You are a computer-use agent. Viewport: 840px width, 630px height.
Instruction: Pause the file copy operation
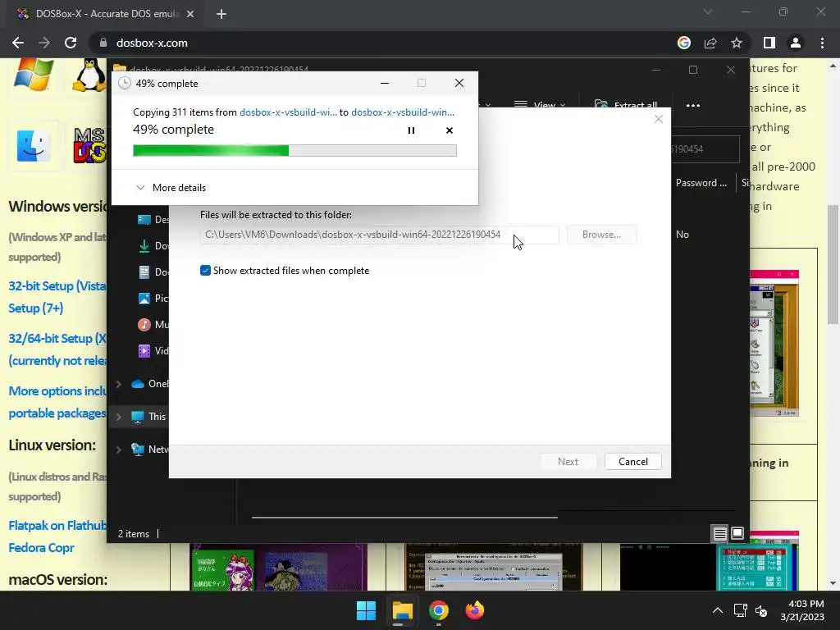pos(411,130)
